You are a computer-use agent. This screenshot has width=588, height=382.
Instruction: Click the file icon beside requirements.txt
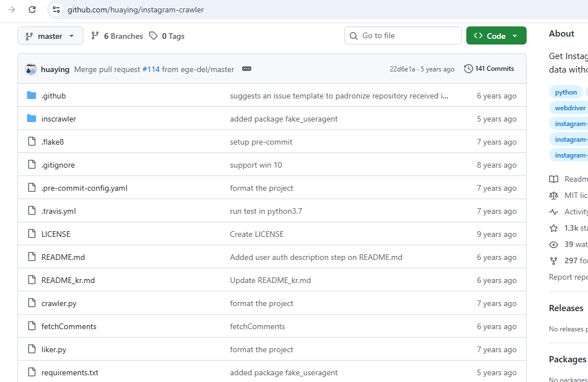click(32, 372)
